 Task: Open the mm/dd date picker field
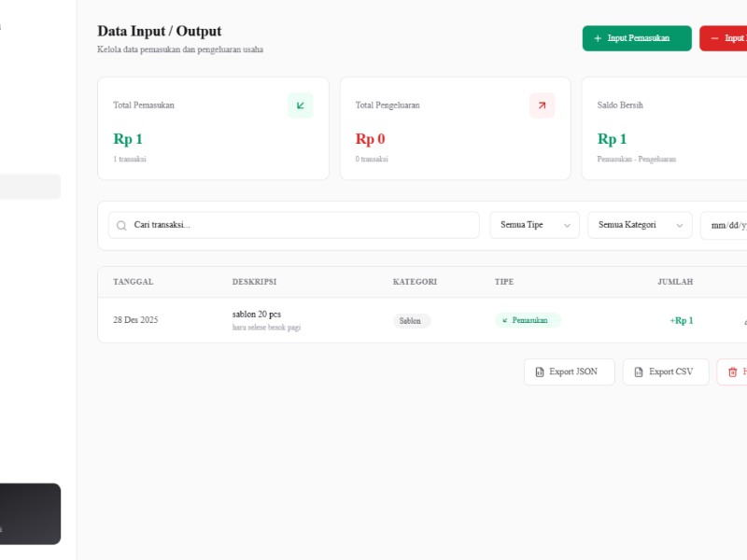click(x=724, y=225)
